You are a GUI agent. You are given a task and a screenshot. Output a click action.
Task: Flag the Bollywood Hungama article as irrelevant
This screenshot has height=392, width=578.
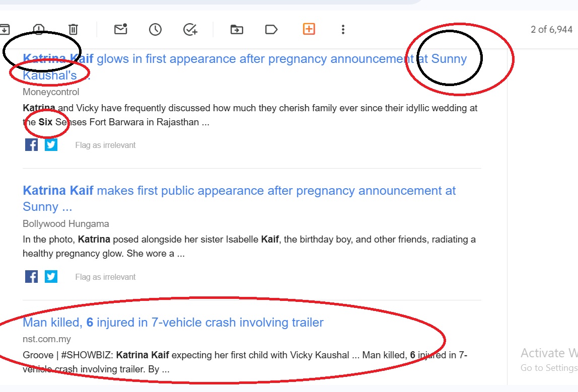[105, 277]
